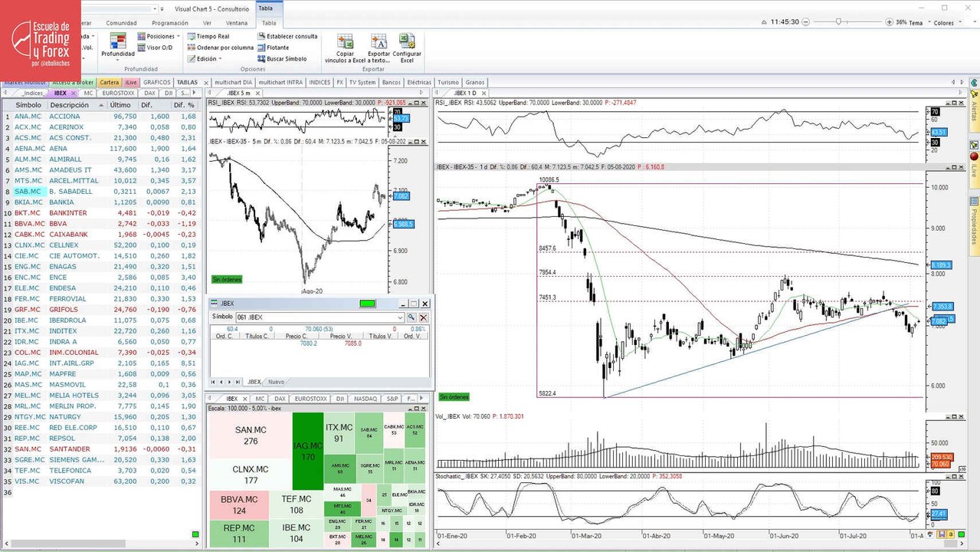Click the Posiciones ribbon icon
The image size is (980, 552).
click(x=142, y=36)
